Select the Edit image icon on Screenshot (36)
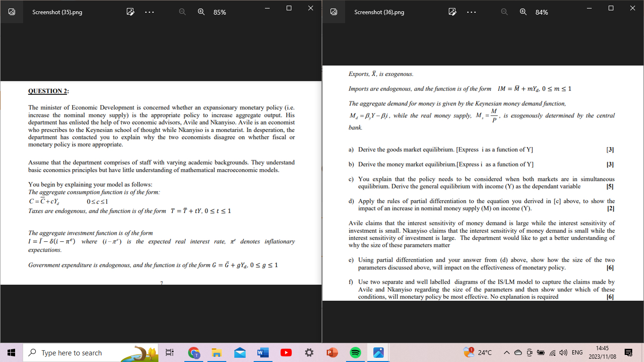This screenshot has width=644, height=362. click(453, 12)
